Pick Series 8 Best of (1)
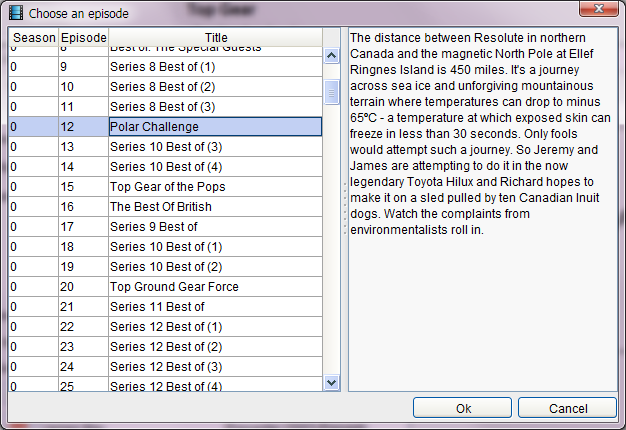The width and height of the screenshot is (626, 430). tap(165, 67)
